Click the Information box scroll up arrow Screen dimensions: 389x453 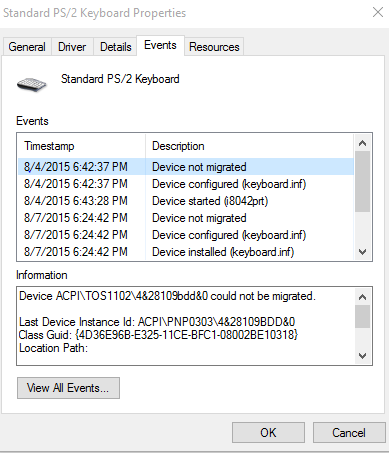pos(362,297)
